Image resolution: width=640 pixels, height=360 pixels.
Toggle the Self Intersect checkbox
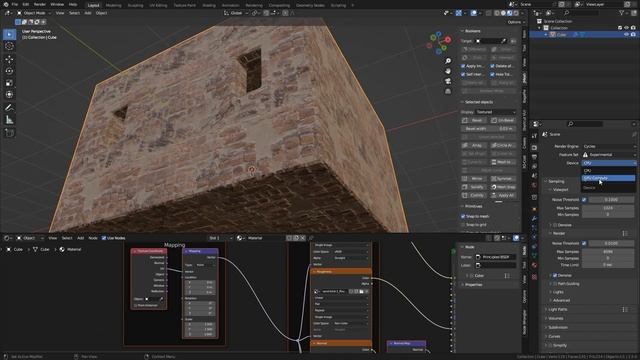coord(463,74)
